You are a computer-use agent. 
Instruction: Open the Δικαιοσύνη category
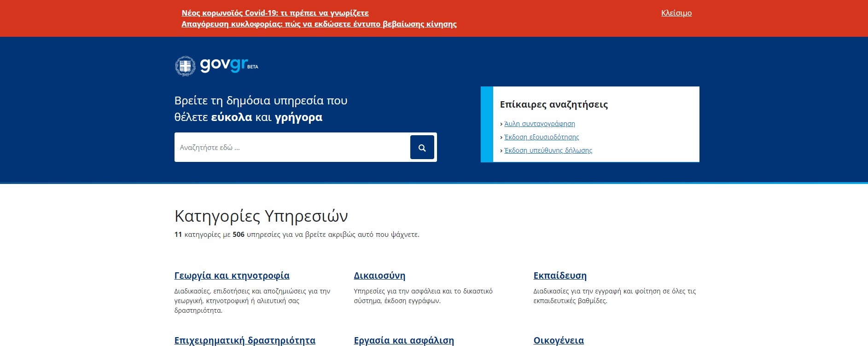point(379,275)
